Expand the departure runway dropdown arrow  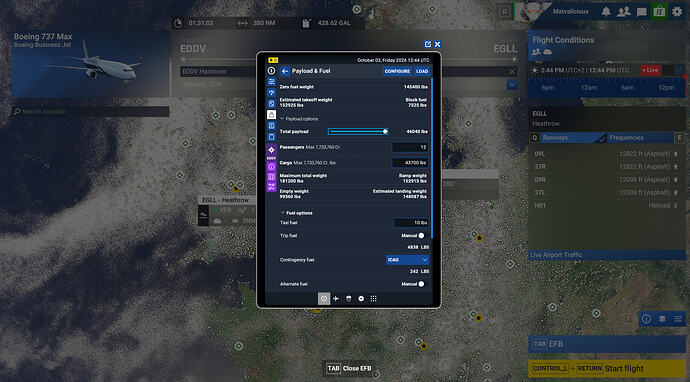point(512,84)
